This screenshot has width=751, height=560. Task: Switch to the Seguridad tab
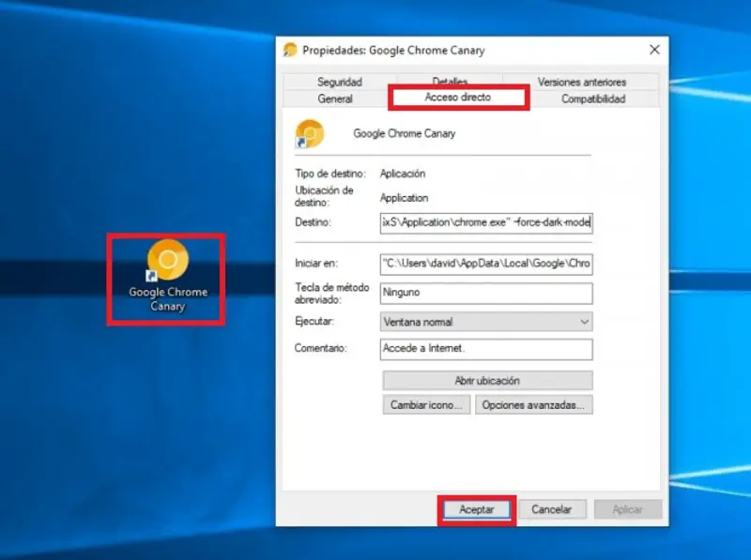pyautogui.click(x=340, y=82)
